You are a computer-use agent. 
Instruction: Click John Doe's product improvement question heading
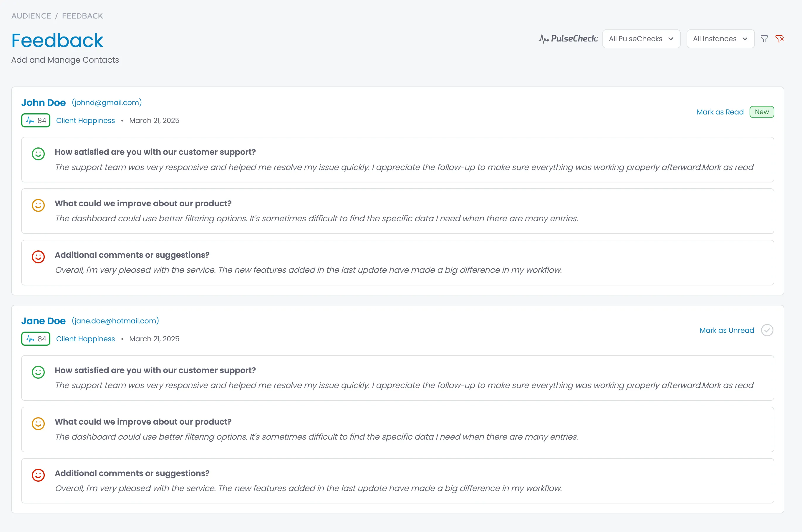143,203
